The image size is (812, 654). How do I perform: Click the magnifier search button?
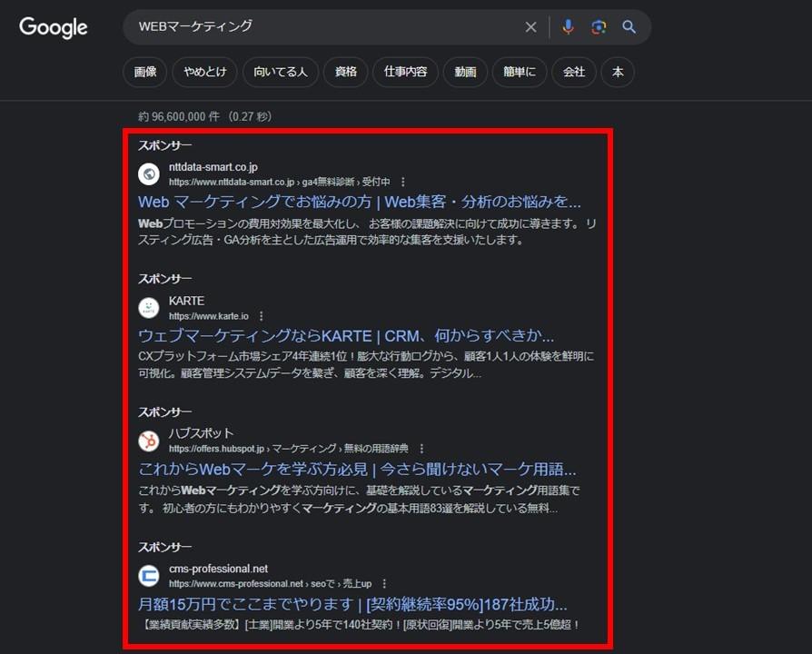pyautogui.click(x=629, y=27)
